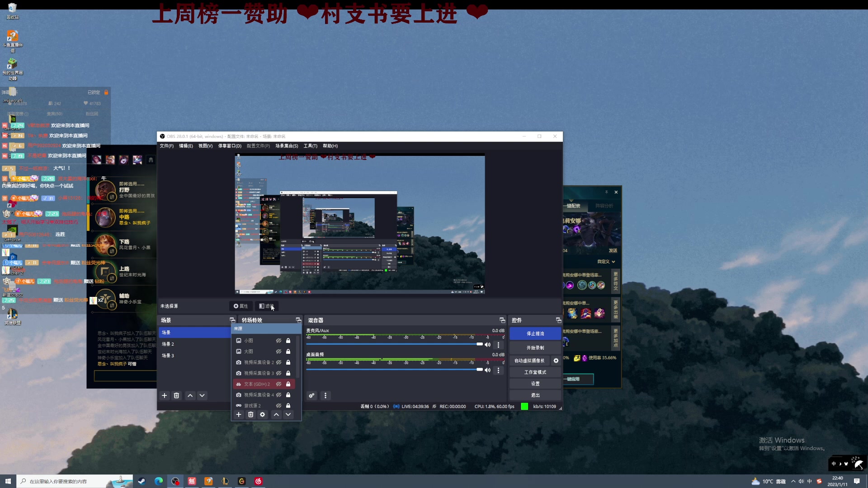Image resolution: width=868 pixels, height=488 pixels.
Task: Select 视频采集设备 2 source row
Action: [264, 362]
